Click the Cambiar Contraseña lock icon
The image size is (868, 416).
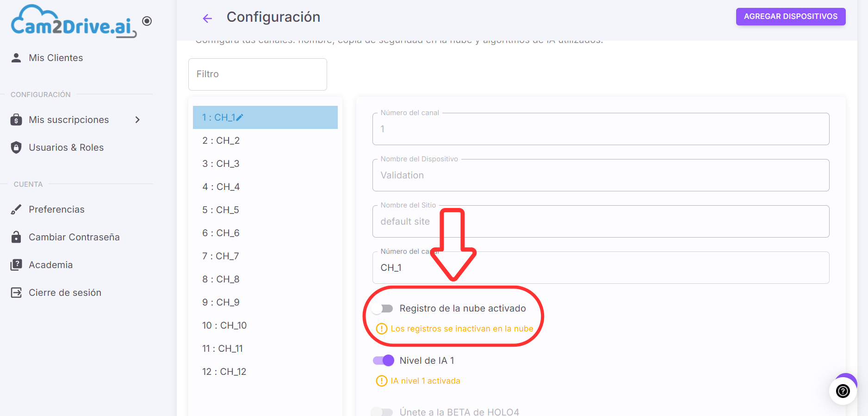pos(16,237)
